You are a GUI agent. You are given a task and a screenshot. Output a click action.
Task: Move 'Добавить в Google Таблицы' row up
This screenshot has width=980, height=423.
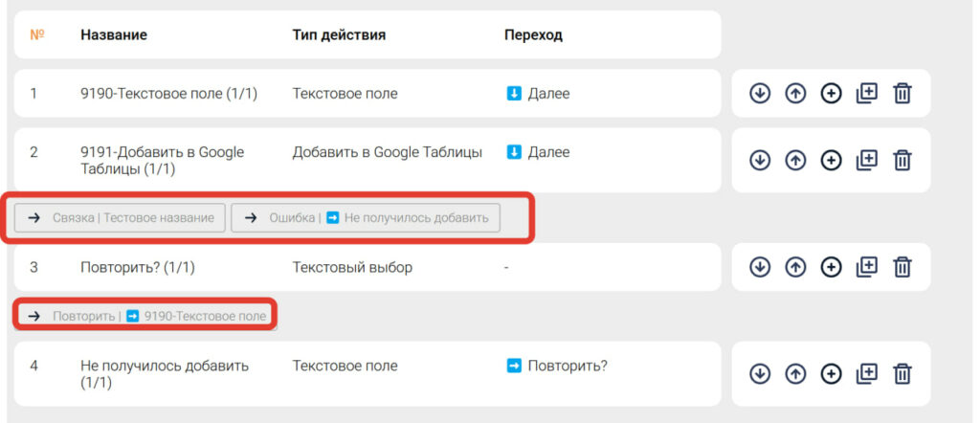(795, 161)
